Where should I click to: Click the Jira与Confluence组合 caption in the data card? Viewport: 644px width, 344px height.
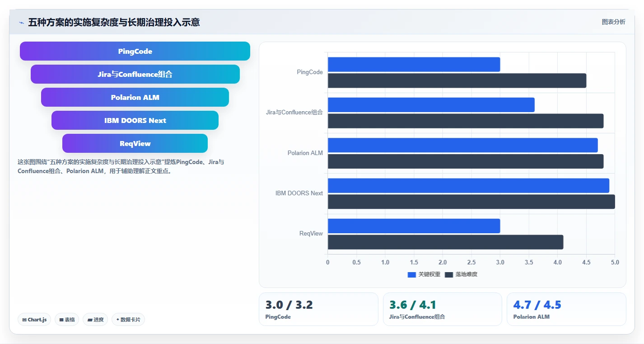(417, 317)
